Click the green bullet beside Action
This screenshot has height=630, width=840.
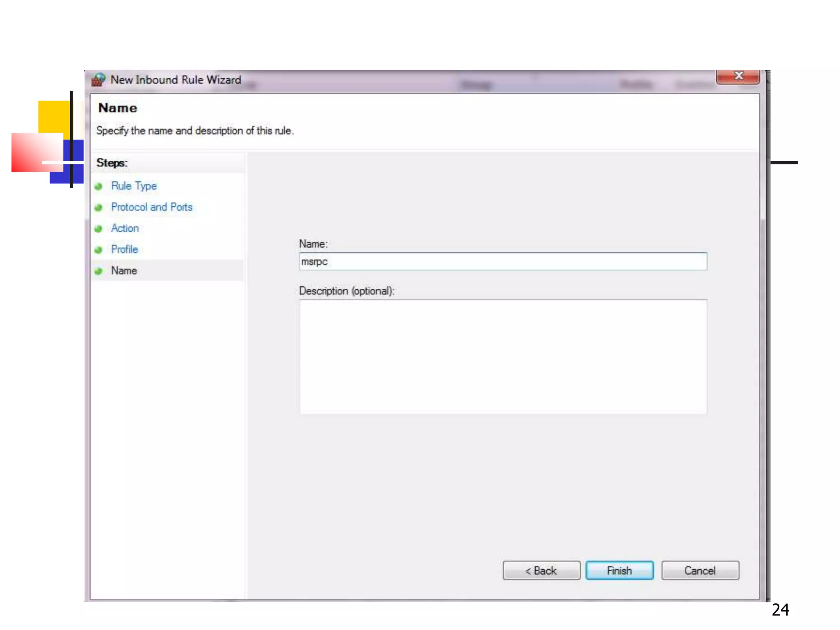pyautogui.click(x=98, y=229)
